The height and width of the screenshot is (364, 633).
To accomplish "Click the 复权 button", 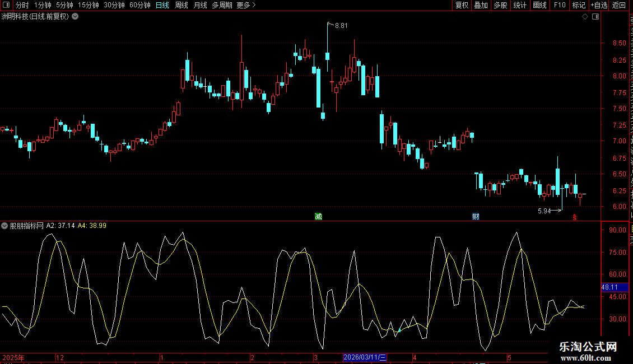I will pos(462,5).
